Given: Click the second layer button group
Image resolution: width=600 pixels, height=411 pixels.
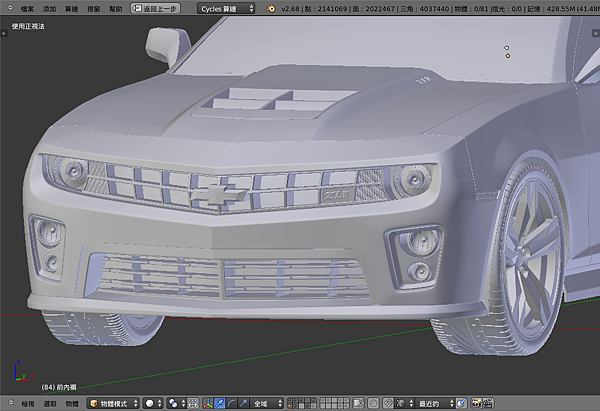Looking at the screenshot, I should (334, 403).
